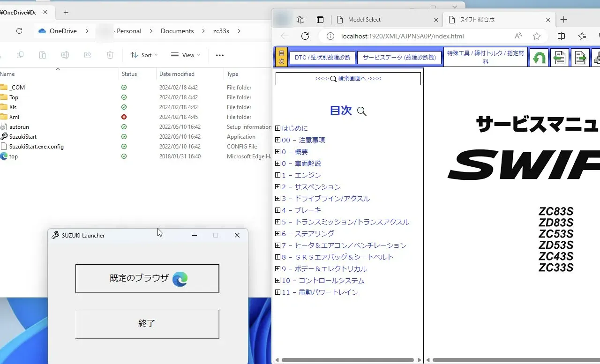This screenshot has height=364, width=600.
Task: Click the Rename icon in Explorer toolbar
Action: pos(65,55)
